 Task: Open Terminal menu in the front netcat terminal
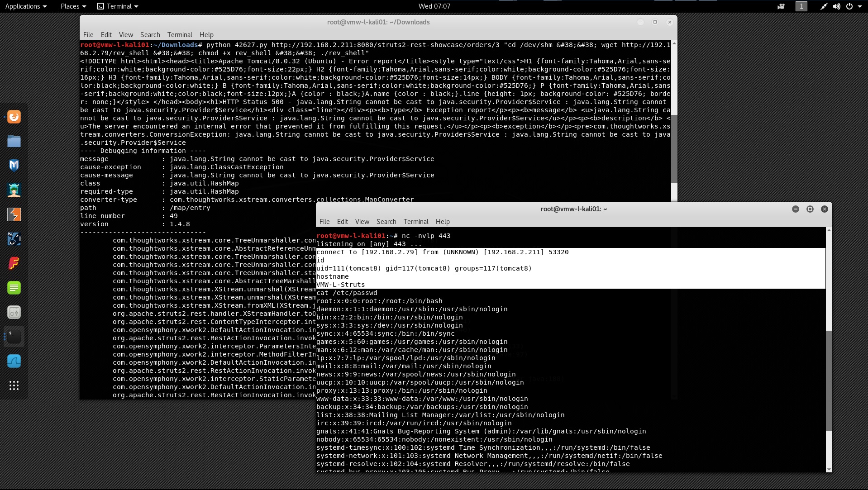[416, 222]
